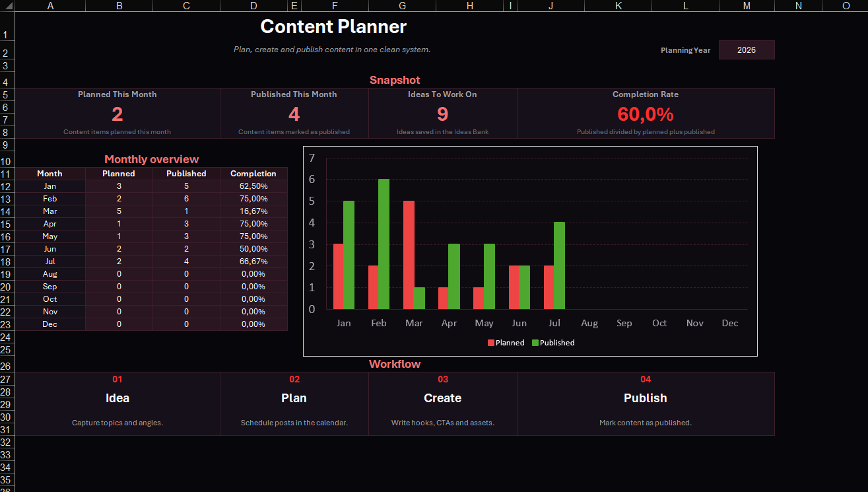Viewport: 868px width, 492px height.
Task: Select the Dec row month cell
Action: click(50, 324)
